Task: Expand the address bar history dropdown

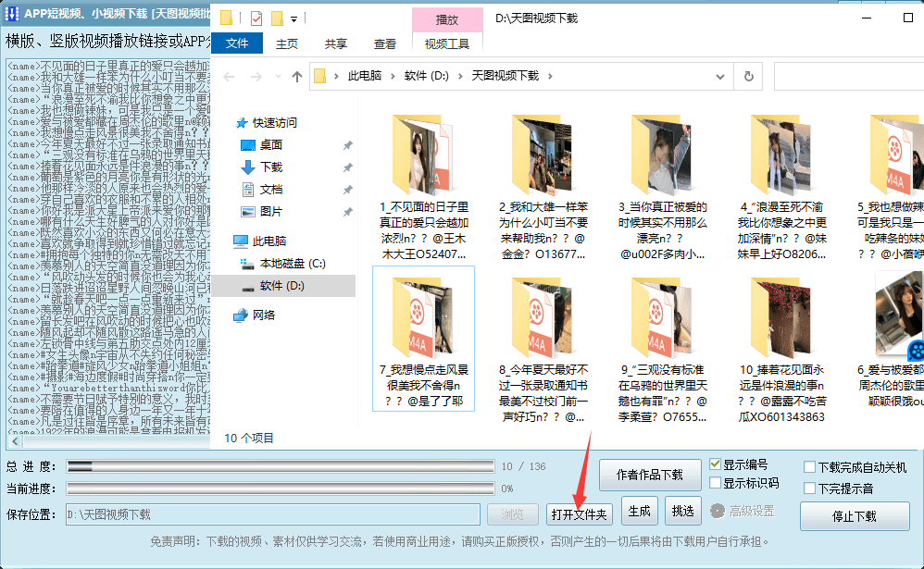Action: (720, 77)
